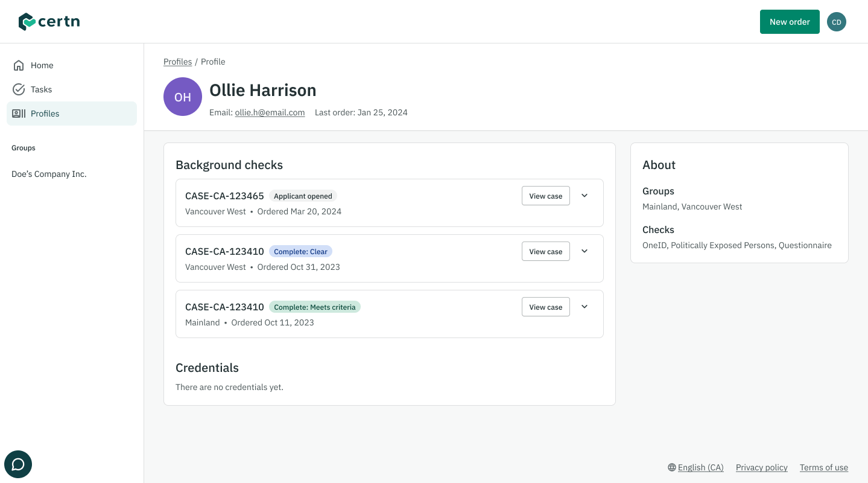Expand the Complete: Clear case row
The image size is (868, 483).
(584, 251)
